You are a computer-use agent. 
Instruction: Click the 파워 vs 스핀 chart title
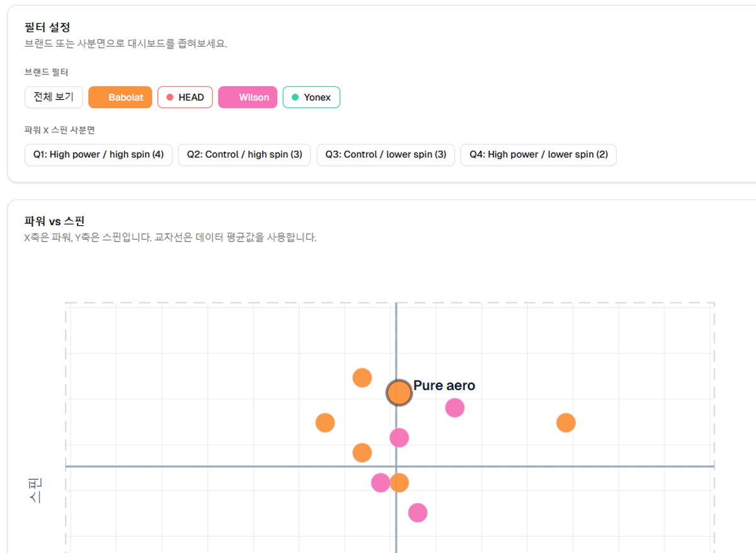point(55,221)
